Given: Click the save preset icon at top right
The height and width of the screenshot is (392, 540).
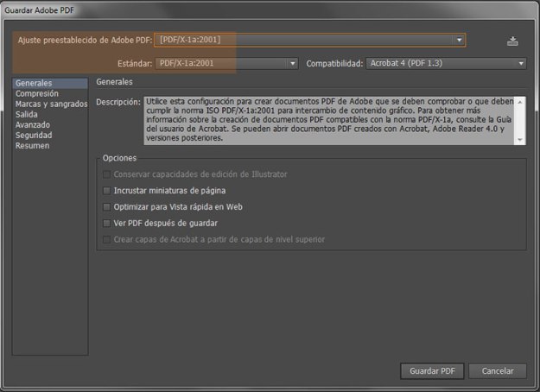Looking at the screenshot, I should tap(512, 41).
